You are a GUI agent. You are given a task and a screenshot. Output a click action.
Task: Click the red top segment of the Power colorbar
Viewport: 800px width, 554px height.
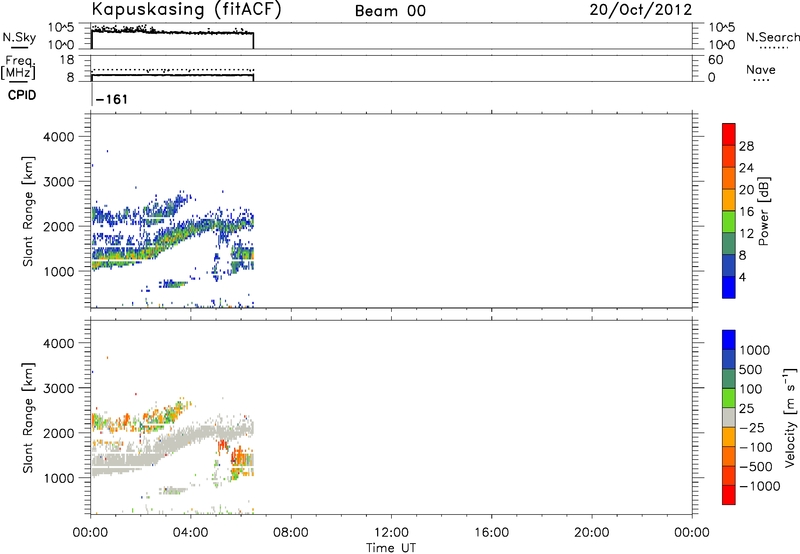coord(729,134)
